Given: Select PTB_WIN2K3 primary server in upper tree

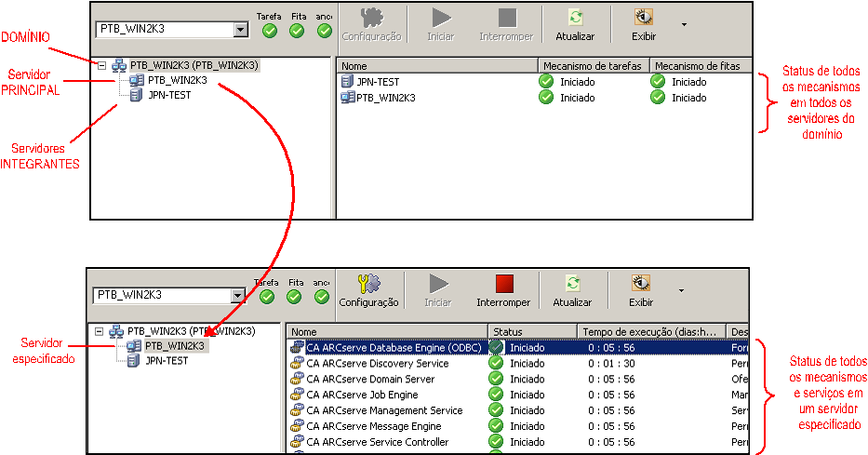Looking at the screenshot, I should click(x=177, y=80).
